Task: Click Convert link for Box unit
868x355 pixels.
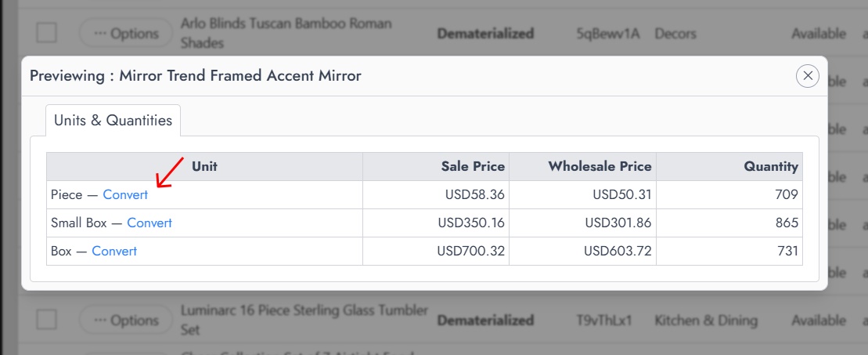Action: tap(114, 252)
